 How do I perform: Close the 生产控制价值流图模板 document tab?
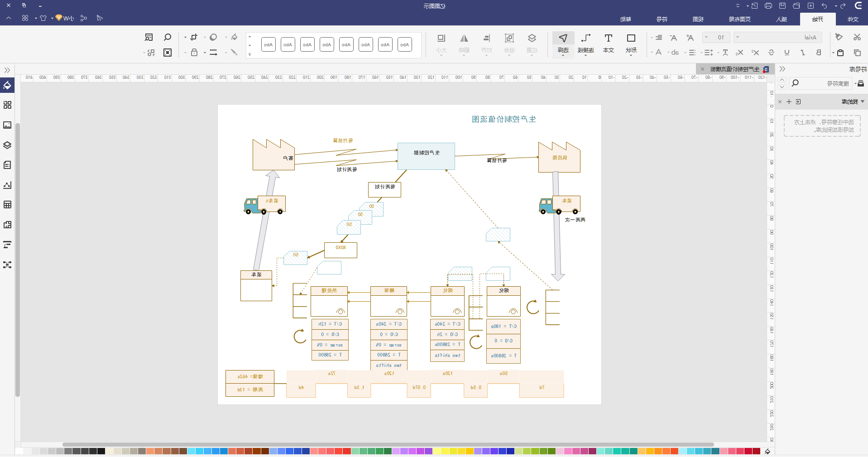(x=702, y=69)
